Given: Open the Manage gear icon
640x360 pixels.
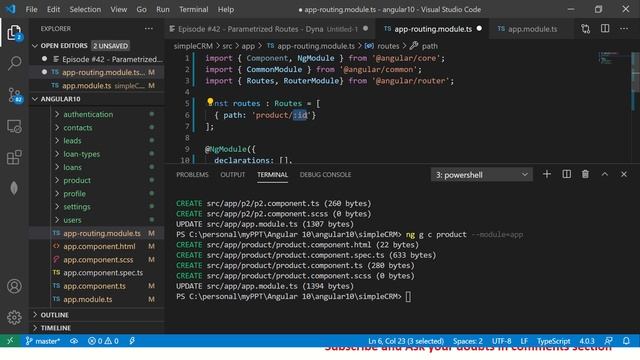Looking at the screenshot, I should (14, 317).
